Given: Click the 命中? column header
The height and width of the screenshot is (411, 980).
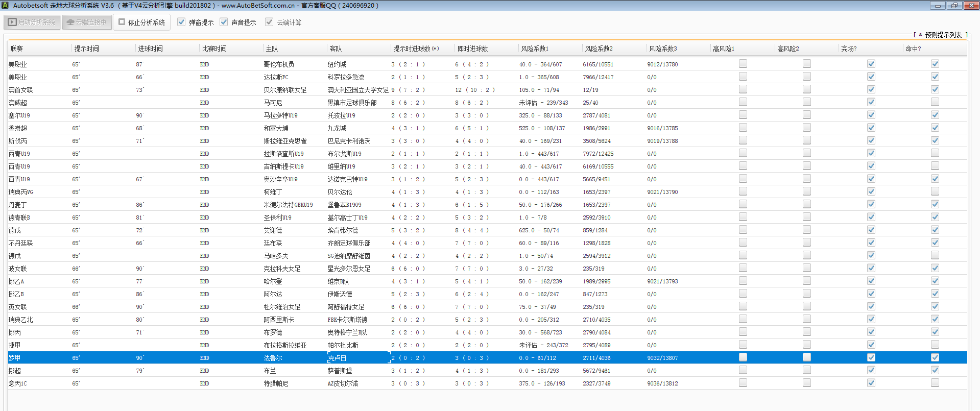Looking at the screenshot, I should [x=913, y=49].
